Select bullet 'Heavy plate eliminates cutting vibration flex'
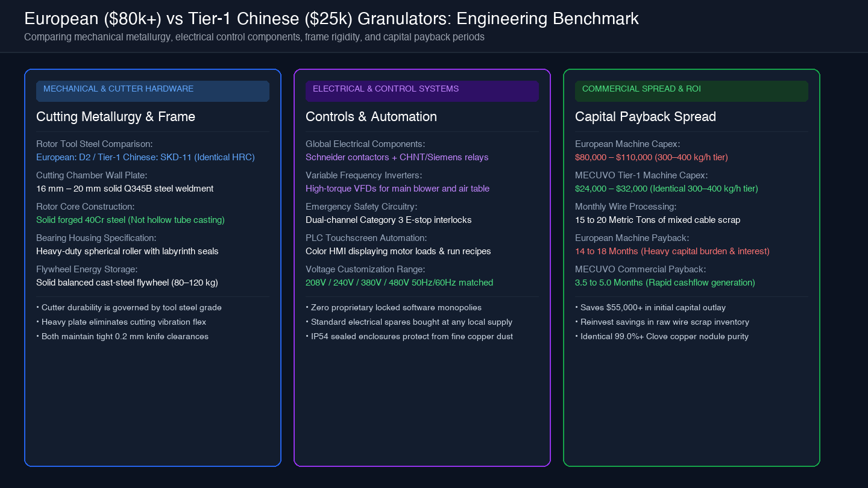 click(x=121, y=322)
